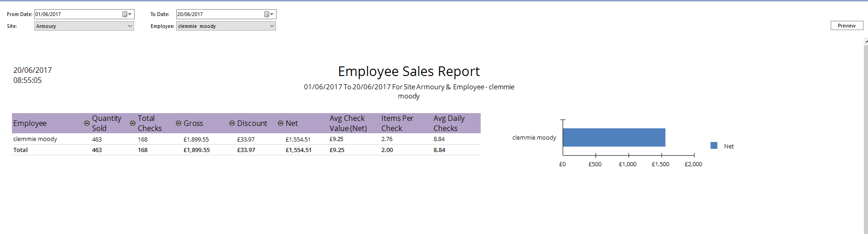Click sort icon beside Net column
Viewport: 868px width, 234px height.
pyautogui.click(x=281, y=123)
